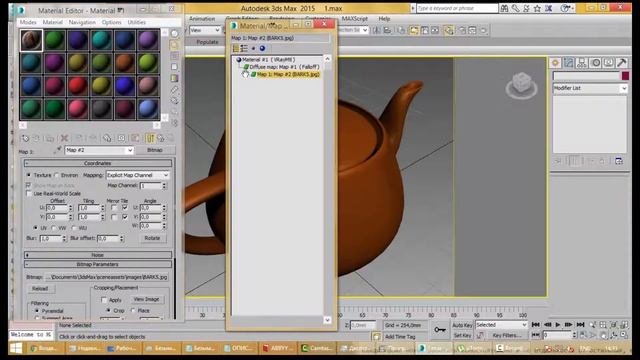Viewport: 640px width, 360px height.
Task: Click the eyedropper pick material icon
Action: click(58, 150)
